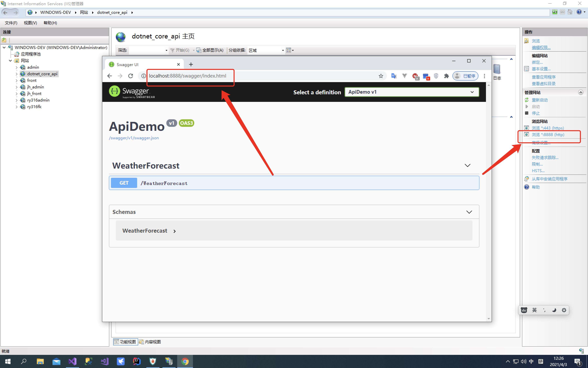
Task: Click the site info icon in address bar
Action: [x=144, y=76]
